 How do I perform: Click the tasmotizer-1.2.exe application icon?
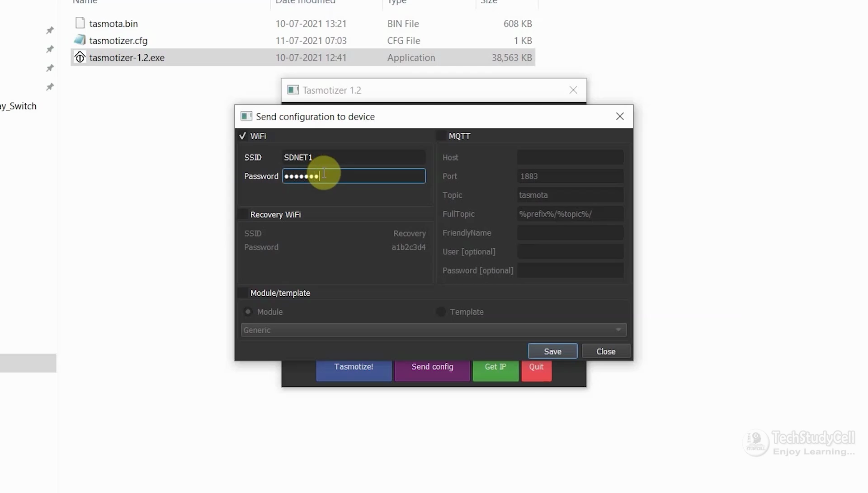[80, 57]
